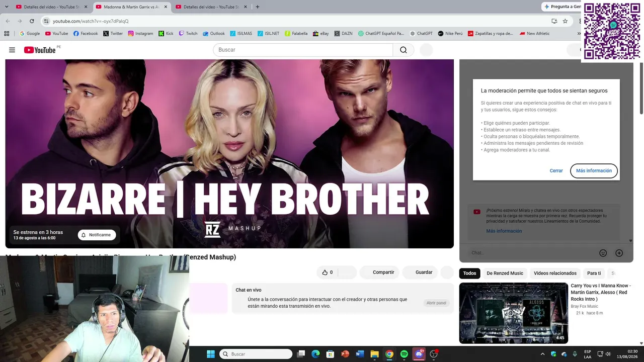Open the DAZN bookmark

pyautogui.click(x=343, y=34)
